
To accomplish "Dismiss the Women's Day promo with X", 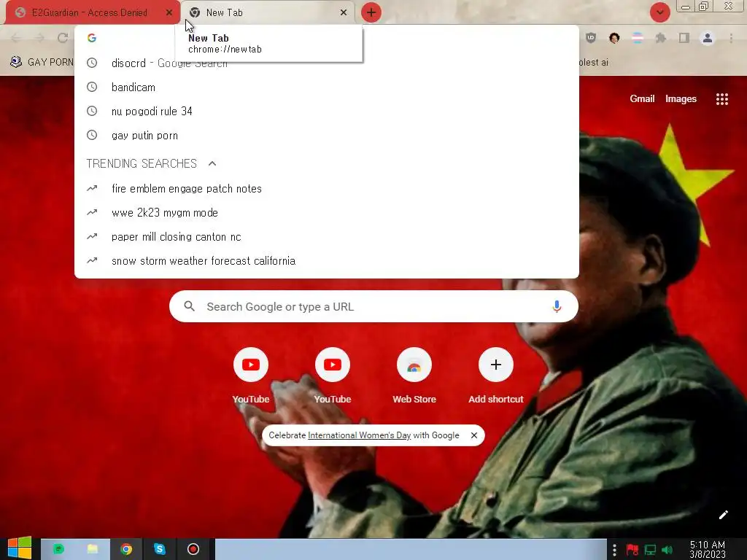I will (x=474, y=435).
